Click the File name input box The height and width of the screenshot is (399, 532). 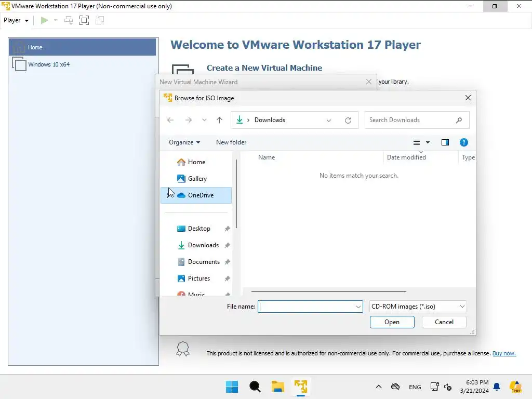click(310, 307)
